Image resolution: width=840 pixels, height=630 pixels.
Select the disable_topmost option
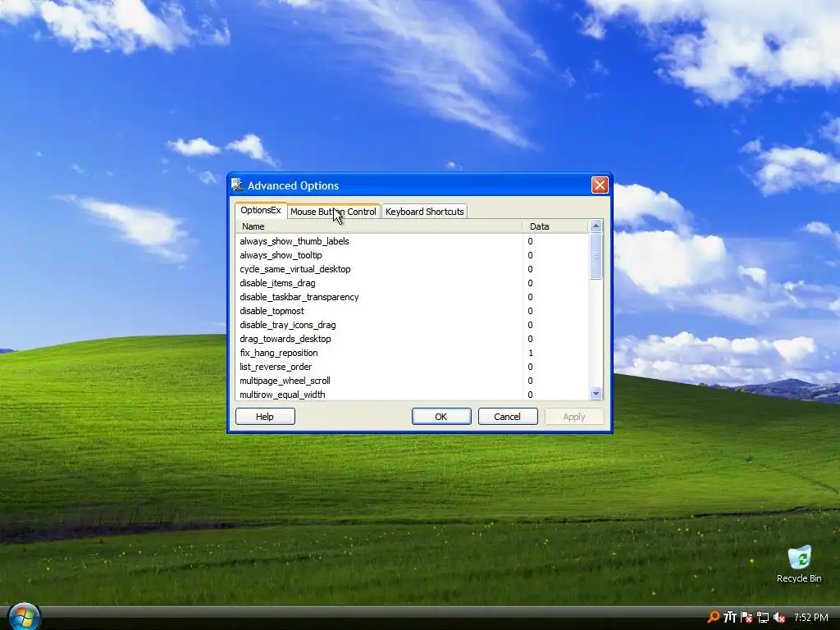pos(412,311)
